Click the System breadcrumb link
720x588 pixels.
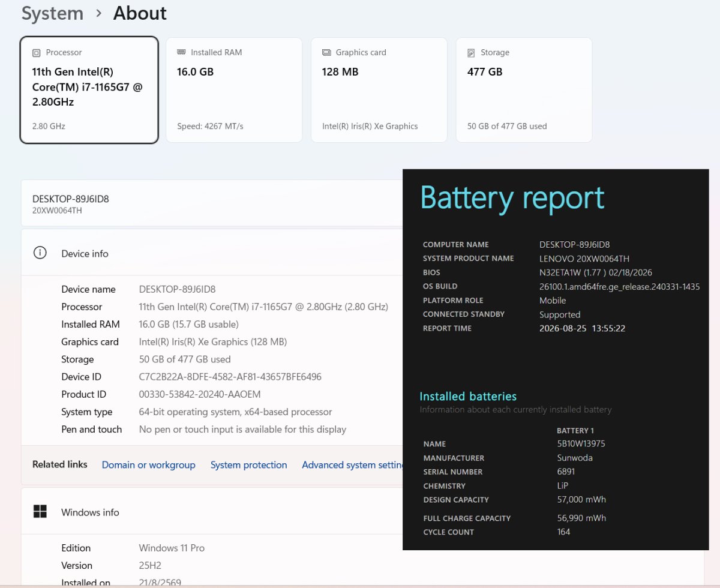pyautogui.click(x=52, y=13)
